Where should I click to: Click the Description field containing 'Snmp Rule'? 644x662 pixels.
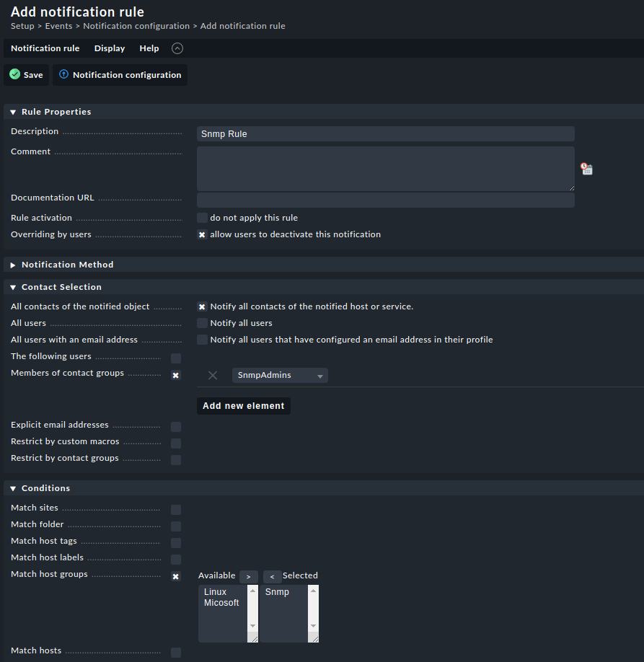point(385,134)
